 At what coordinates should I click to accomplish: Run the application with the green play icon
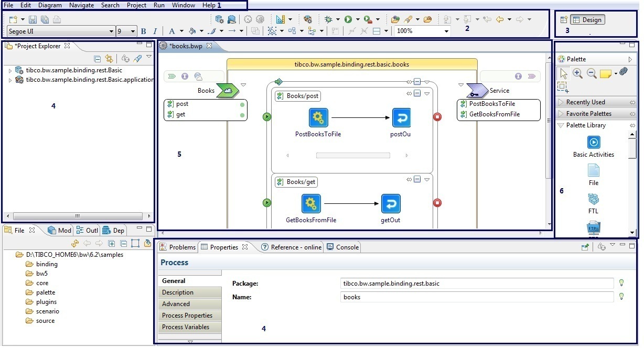pyautogui.click(x=348, y=20)
